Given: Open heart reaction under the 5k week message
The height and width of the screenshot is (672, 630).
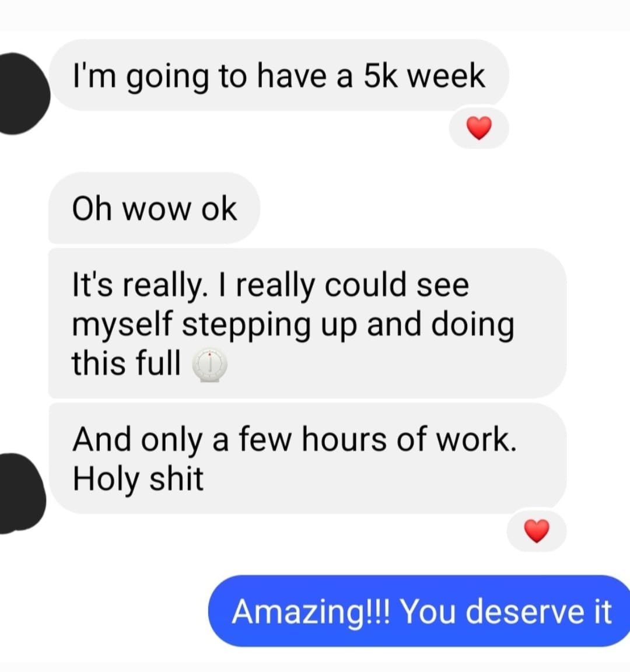Looking at the screenshot, I should click(x=479, y=128).
